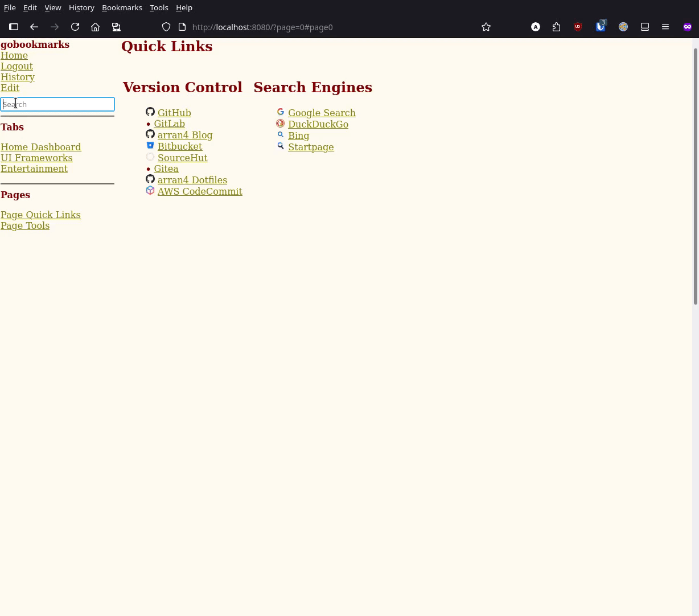
Task: Open the AWS CodeCommit bookmark link
Action: (200, 191)
